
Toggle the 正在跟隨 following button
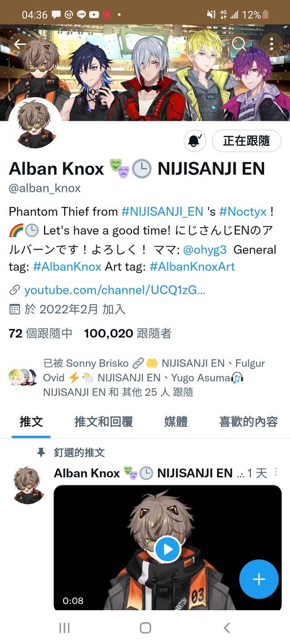pos(247,142)
